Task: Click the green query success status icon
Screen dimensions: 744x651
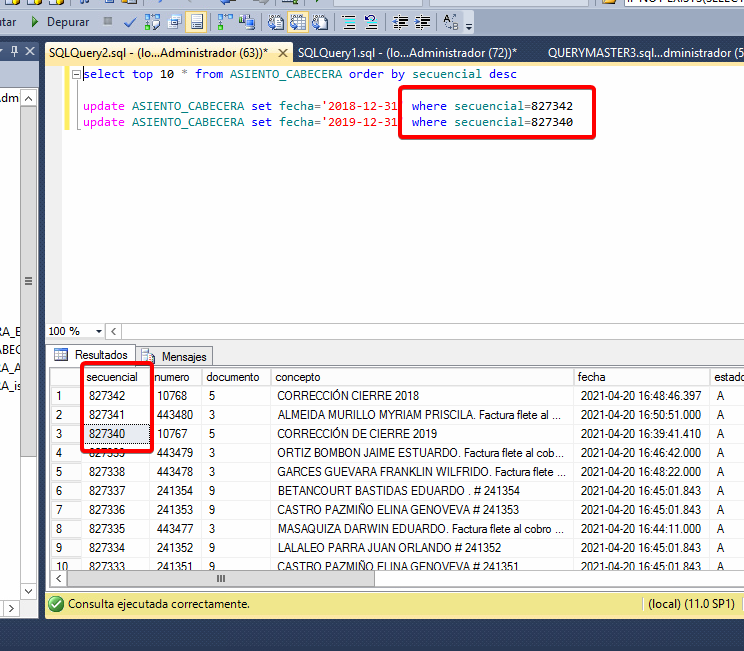Action: pos(56,604)
